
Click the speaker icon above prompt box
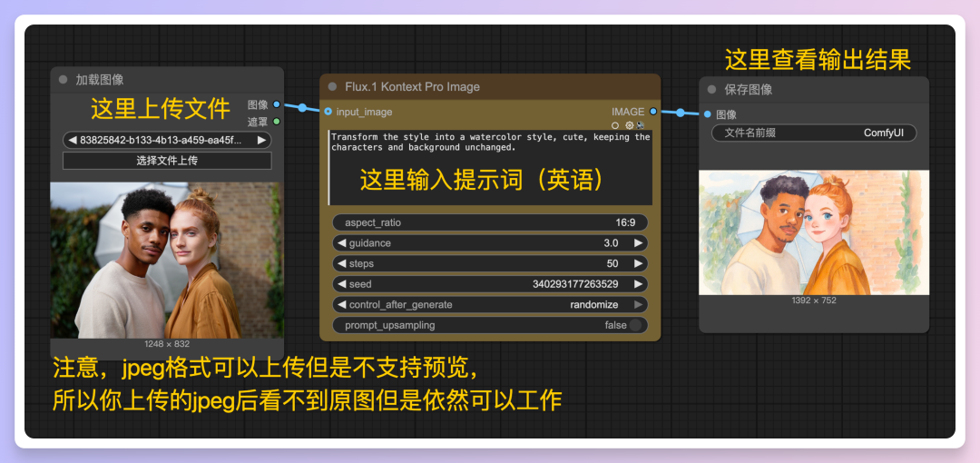pos(641,125)
